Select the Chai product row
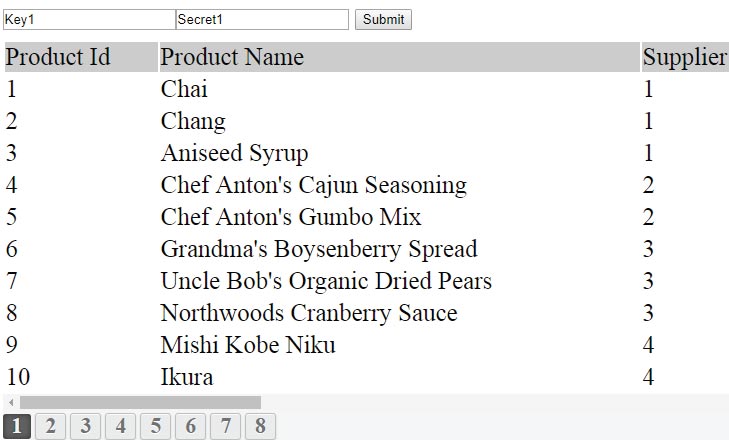The width and height of the screenshot is (729, 440). [364, 89]
